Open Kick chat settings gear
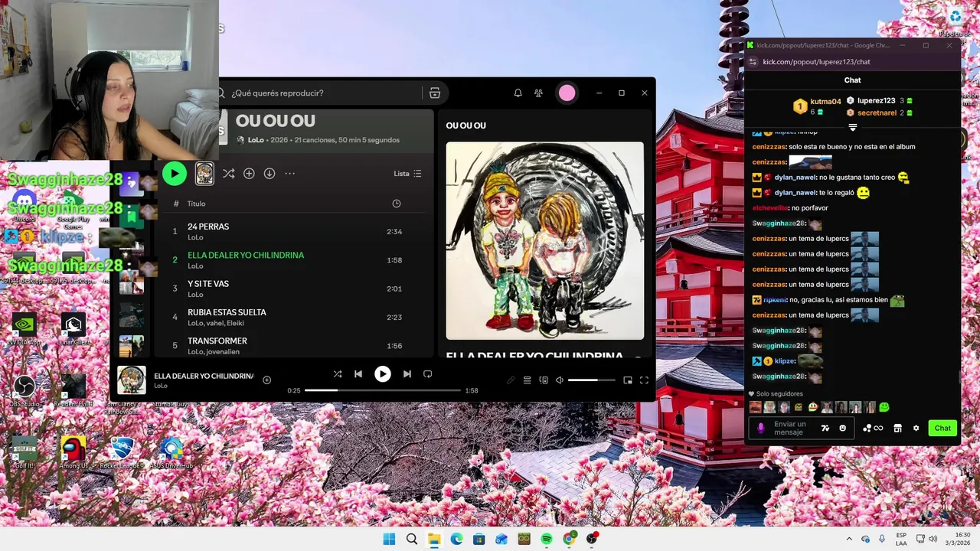 point(916,429)
